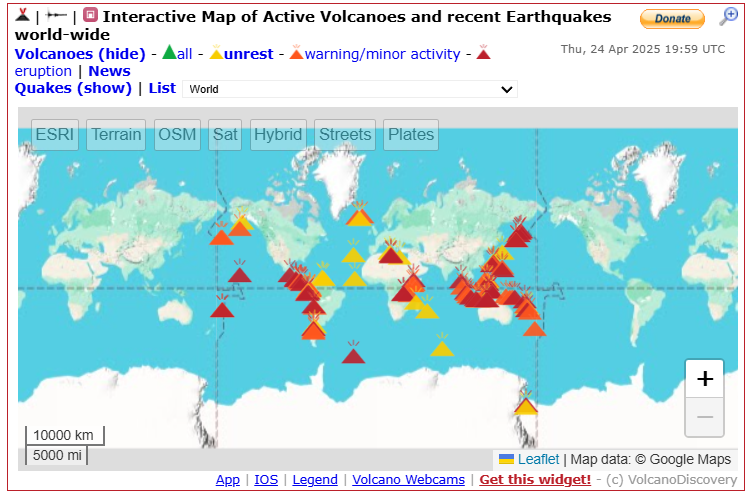Click the '10000 km' scale label
This screenshot has height=495, width=746.
point(63,435)
